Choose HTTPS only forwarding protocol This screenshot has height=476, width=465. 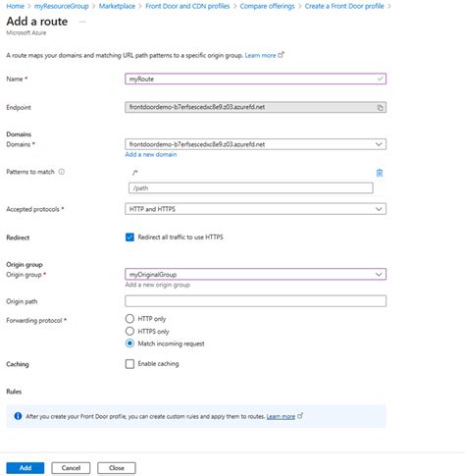coord(129,331)
